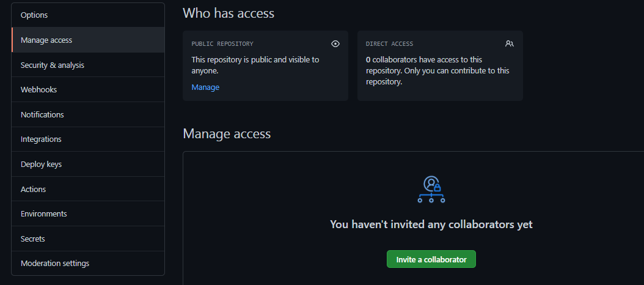Click "You haven't invited any collaborators yet" text
The image size is (644, 285).
(x=431, y=224)
